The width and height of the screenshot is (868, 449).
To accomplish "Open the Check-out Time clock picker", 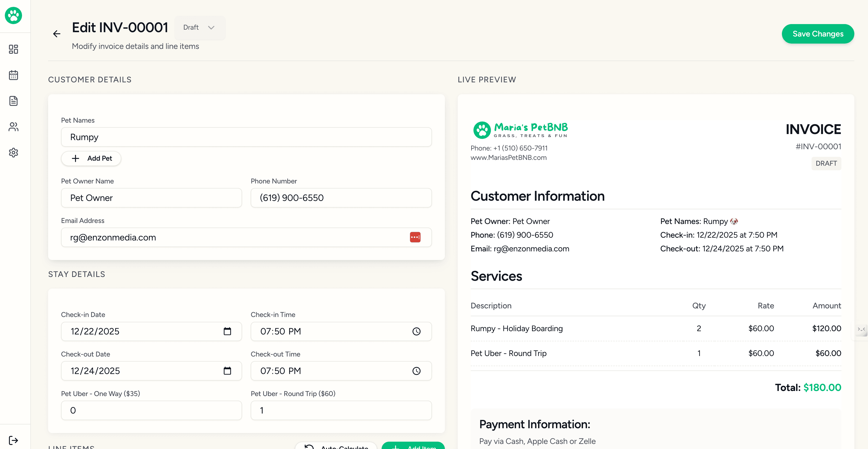I will pos(417,371).
